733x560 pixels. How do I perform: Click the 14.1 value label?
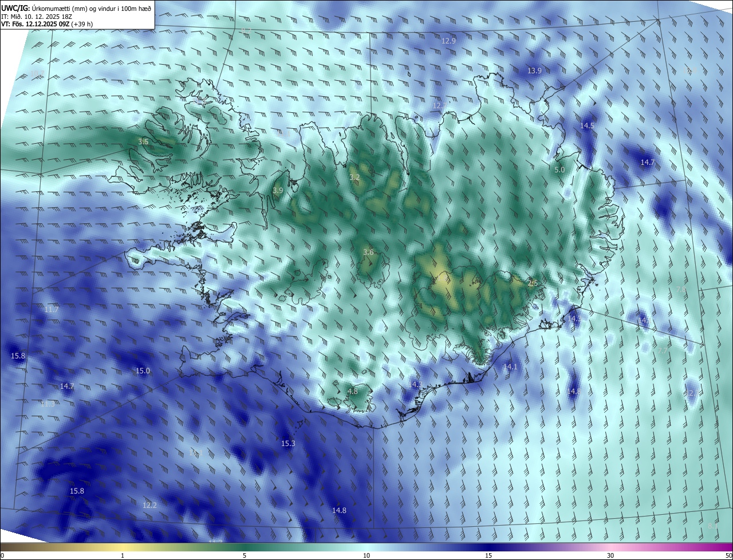(x=510, y=367)
